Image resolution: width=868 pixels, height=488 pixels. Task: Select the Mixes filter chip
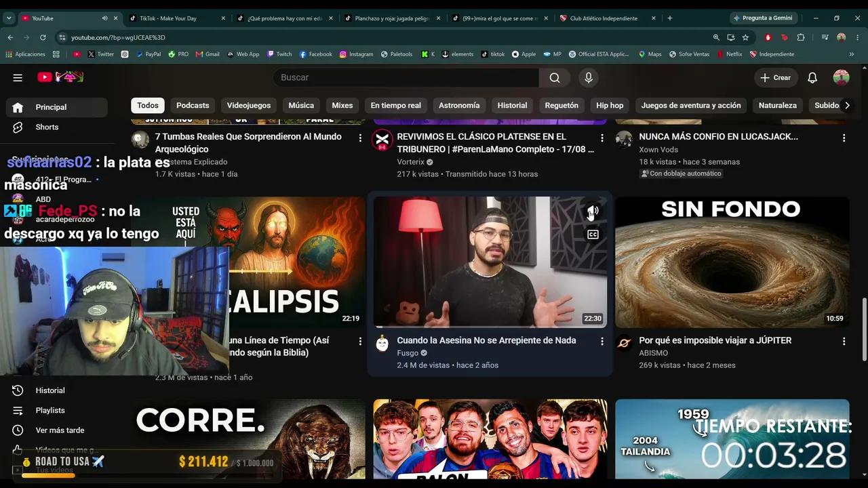342,105
